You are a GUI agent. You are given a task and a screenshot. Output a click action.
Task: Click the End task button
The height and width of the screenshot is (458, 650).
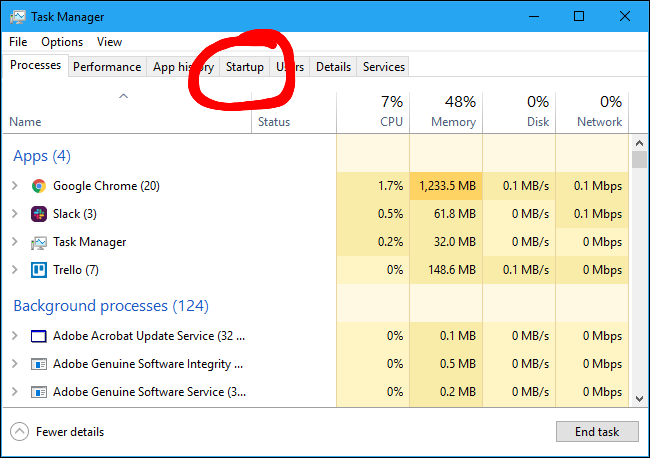[x=597, y=432]
